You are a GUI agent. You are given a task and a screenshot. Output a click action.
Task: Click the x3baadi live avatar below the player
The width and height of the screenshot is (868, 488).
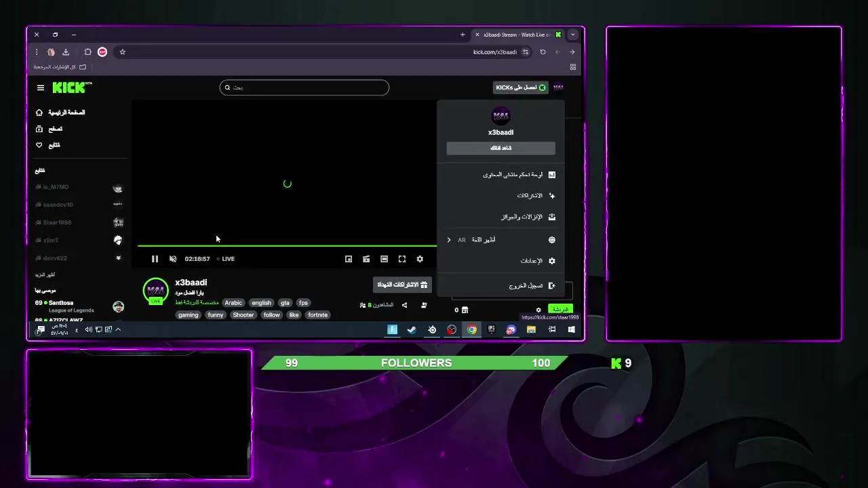(x=155, y=290)
